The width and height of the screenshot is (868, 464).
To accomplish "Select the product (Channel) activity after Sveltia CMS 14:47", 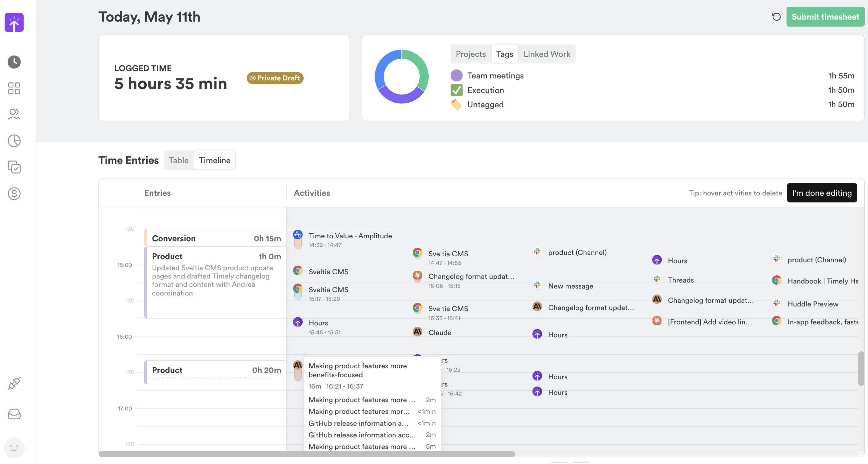I will (x=577, y=252).
